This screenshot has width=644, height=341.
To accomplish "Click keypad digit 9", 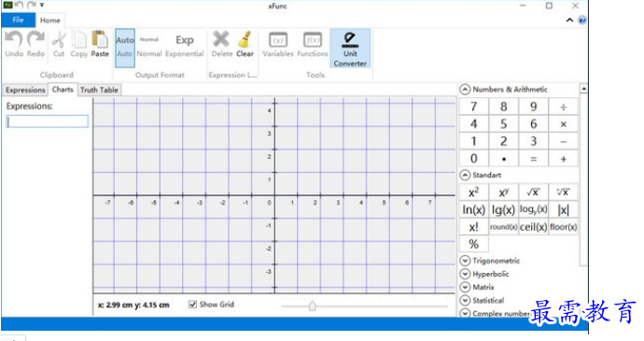I will click(534, 107).
